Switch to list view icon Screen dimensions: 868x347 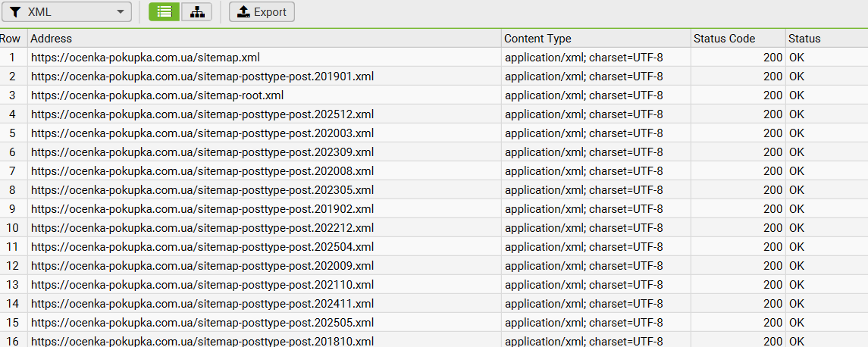pyautogui.click(x=165, y=11)
